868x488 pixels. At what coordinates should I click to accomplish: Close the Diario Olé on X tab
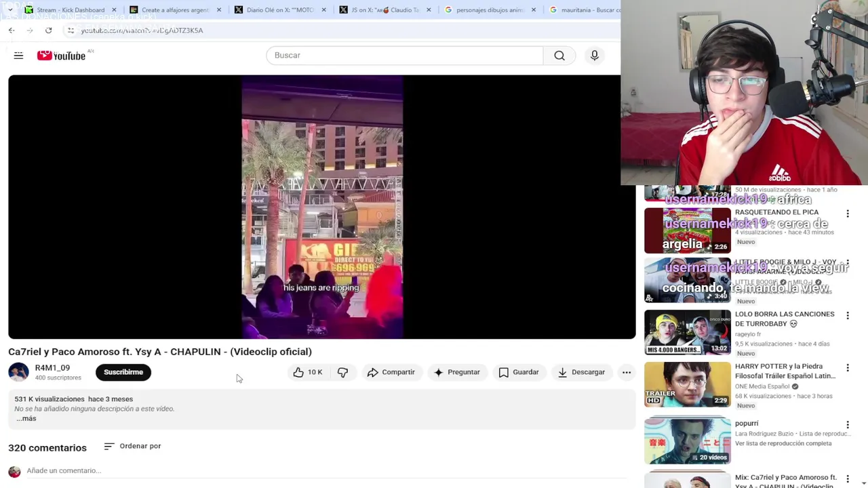pos(324,10)
